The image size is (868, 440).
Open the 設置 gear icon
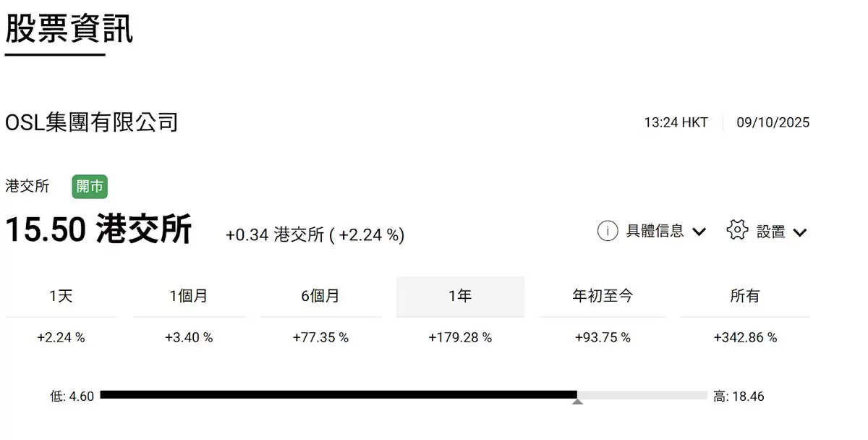click(x=736, y=229)
